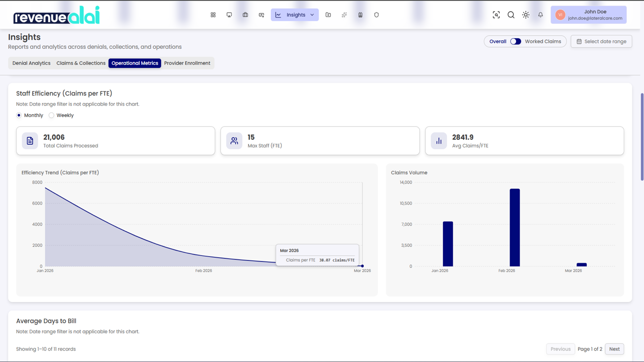Screen dimensions: 644x362
Task: Click the Max Staff people icon
Action: coord(234,141)
